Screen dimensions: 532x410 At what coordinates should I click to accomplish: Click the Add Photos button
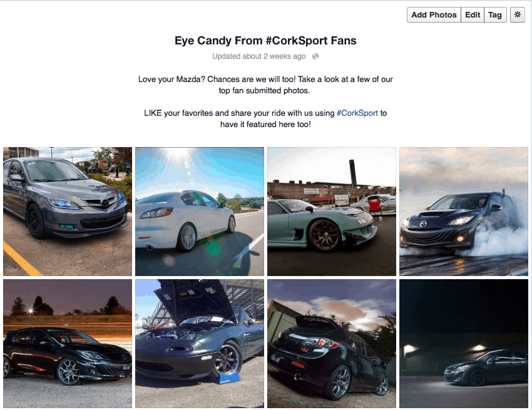[434, 15]
